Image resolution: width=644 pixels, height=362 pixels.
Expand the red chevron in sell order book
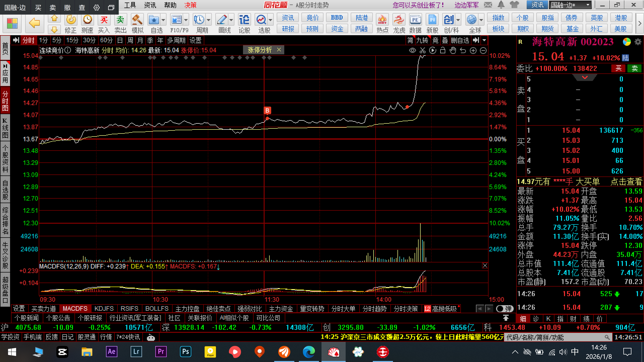click(585, 78)
